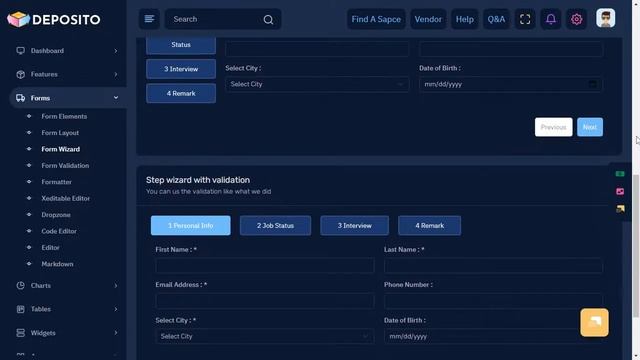Click the green side panel icon
This screenshot has height=360, width=640.
coord(620,174)
